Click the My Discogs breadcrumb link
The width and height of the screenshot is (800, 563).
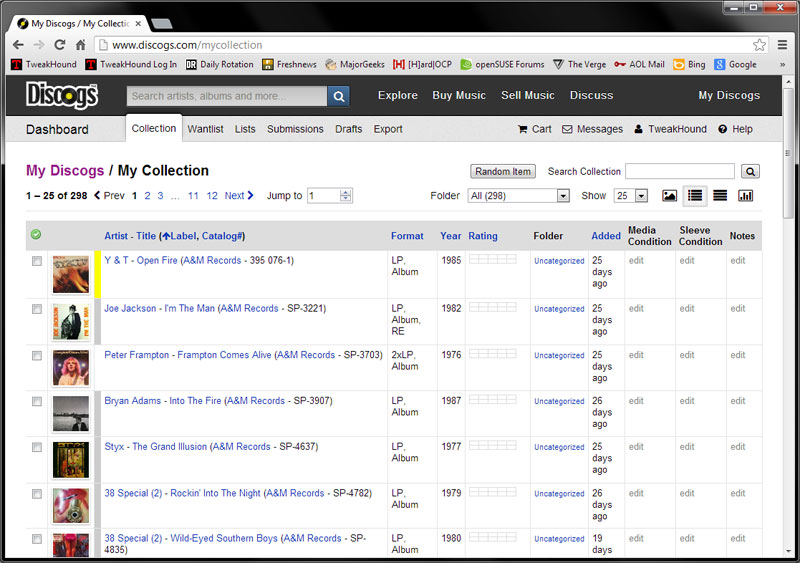[x=65, y=170]
